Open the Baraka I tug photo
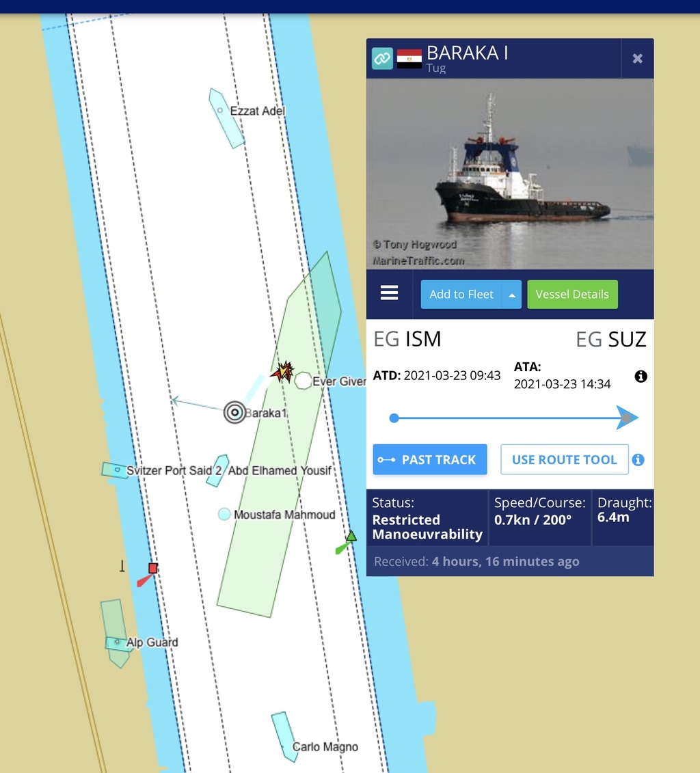Image resolution: width=700 pixels, height=773 pixels. 510,174
